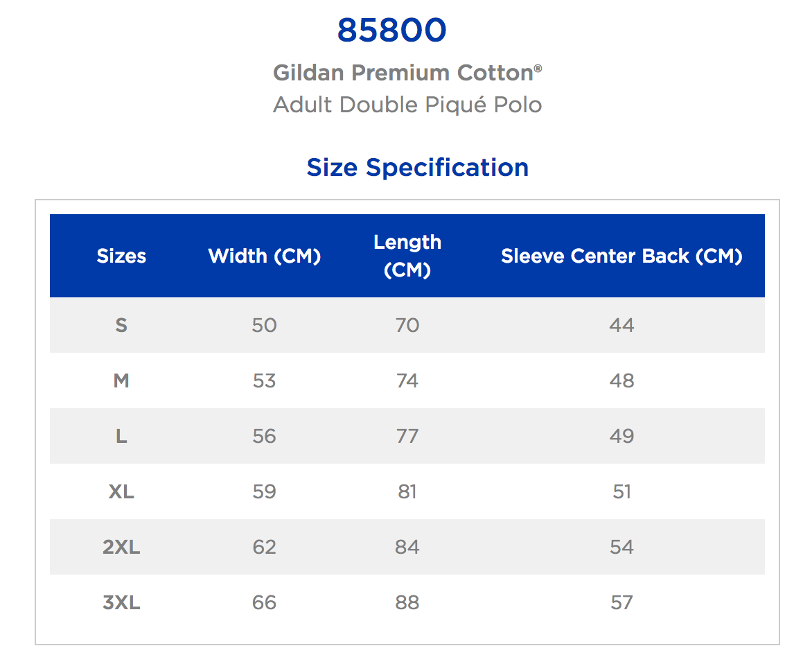This screenshot has height=664, width=812.
Task: Click the width value 62 for size 2XL
Action: [x=265, y=547]
